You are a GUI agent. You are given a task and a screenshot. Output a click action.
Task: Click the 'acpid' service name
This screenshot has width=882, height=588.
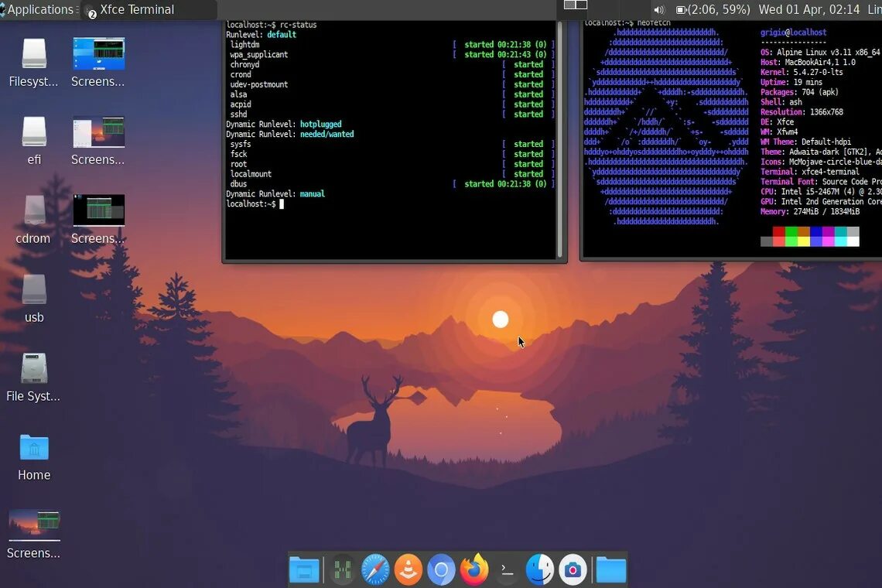[241, 104]
